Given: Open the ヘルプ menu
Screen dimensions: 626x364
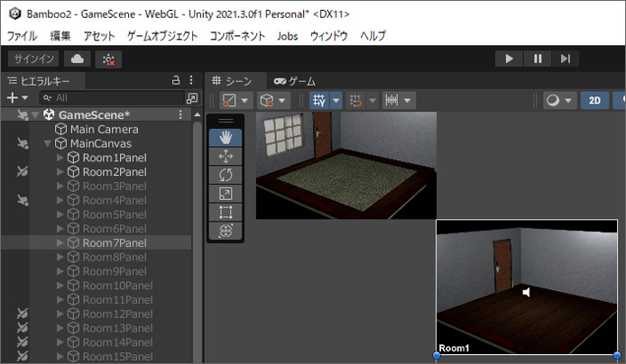Looking at the screenshot, I should pyautogui.click(x=373, y=36).
